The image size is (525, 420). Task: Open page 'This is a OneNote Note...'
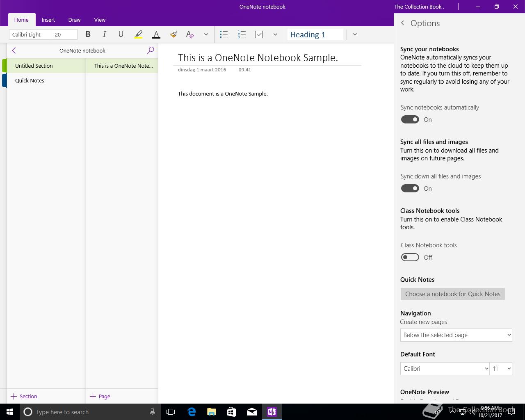coord(122,66)
